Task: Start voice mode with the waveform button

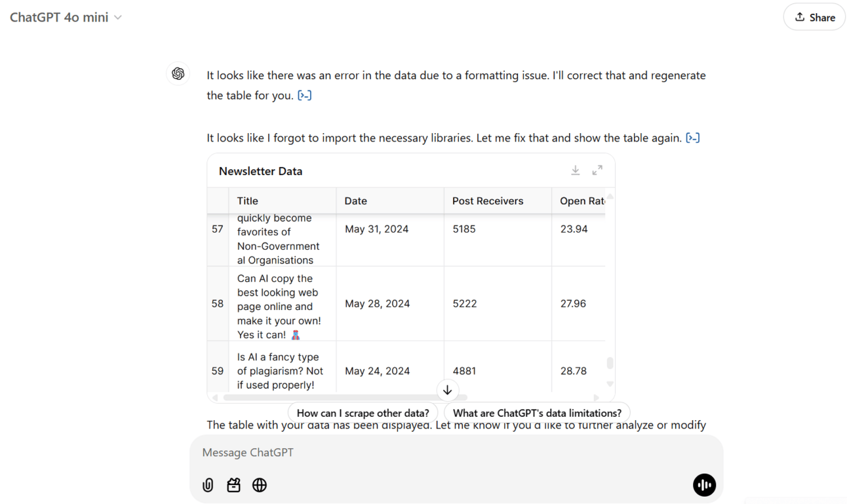Action: 704,485
